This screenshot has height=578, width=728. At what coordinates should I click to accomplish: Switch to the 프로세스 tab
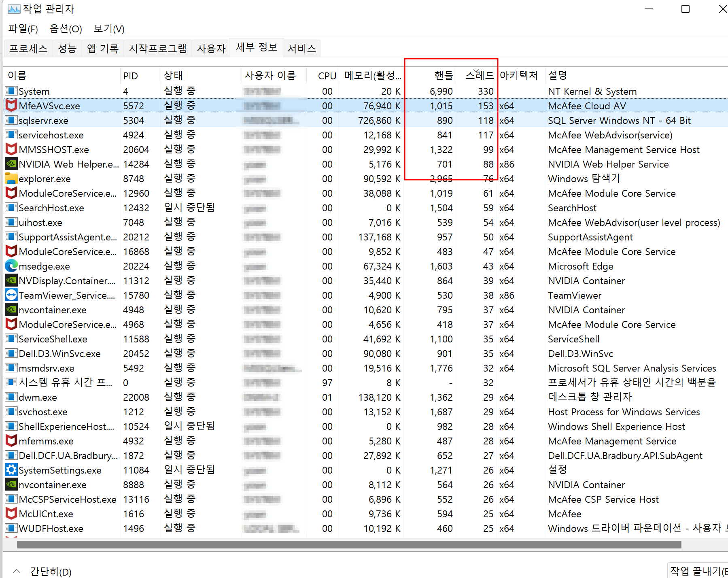28,49
